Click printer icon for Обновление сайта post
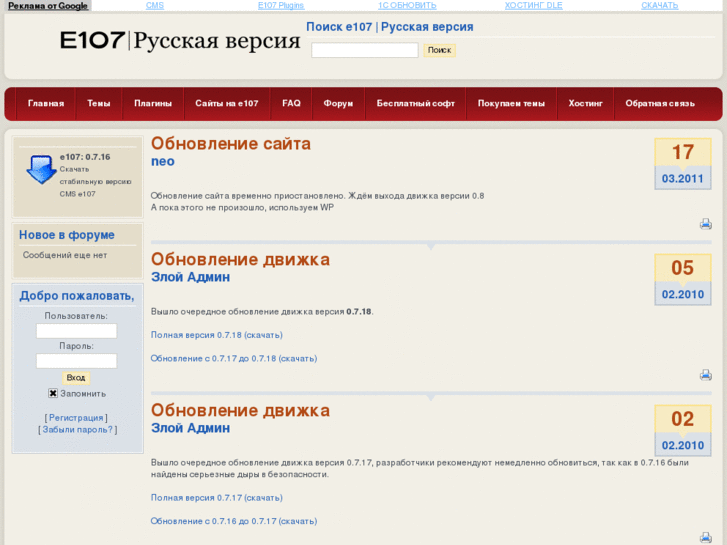This screenshot has width=727, height=545. 705,224
